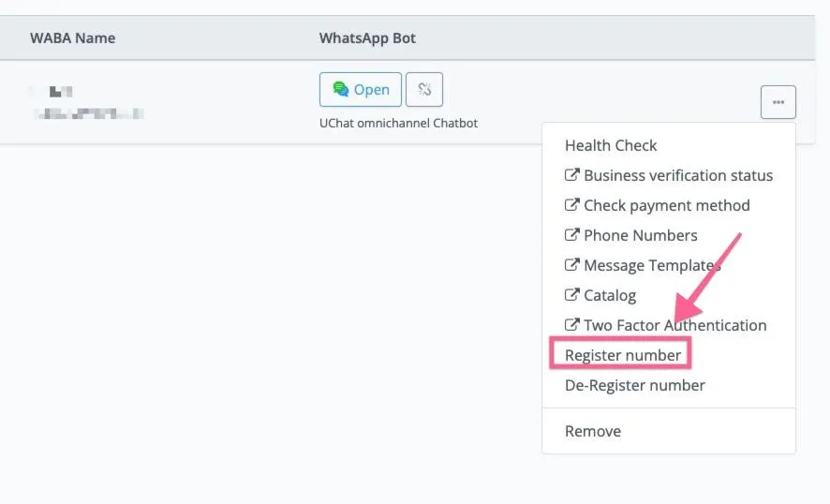This screenshot has height=504, width=830.
Task: Click the WhatsApp Bot column header
Action: [367, 38]
